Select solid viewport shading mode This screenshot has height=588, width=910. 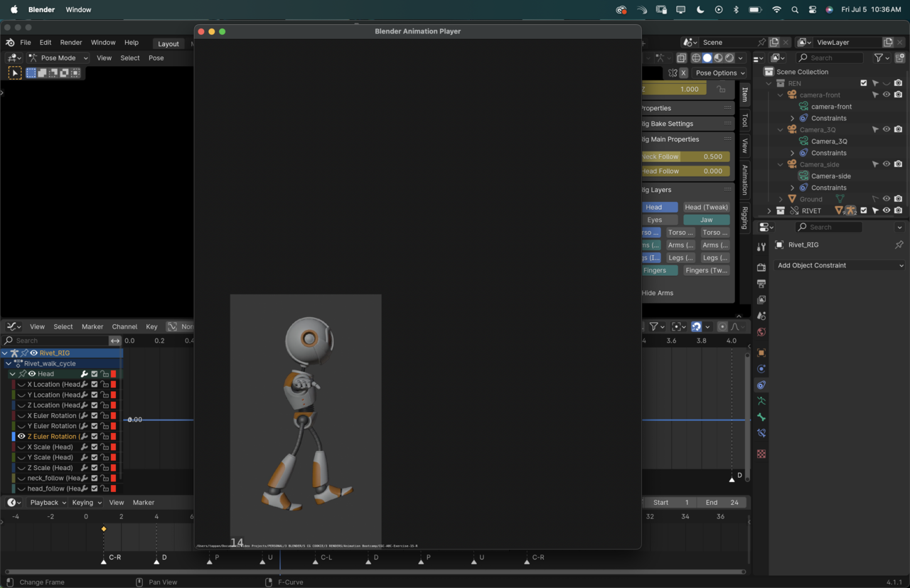point(707,58)
